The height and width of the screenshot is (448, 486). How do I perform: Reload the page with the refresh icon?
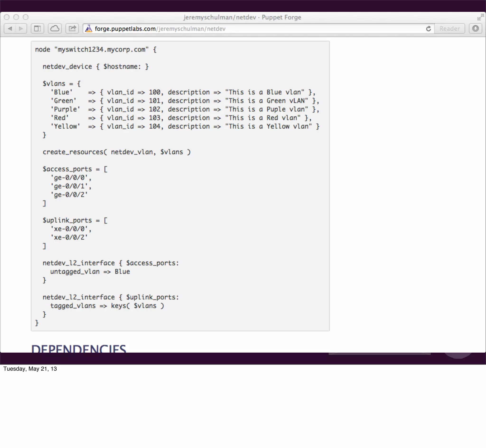click(x=428, y=29)
